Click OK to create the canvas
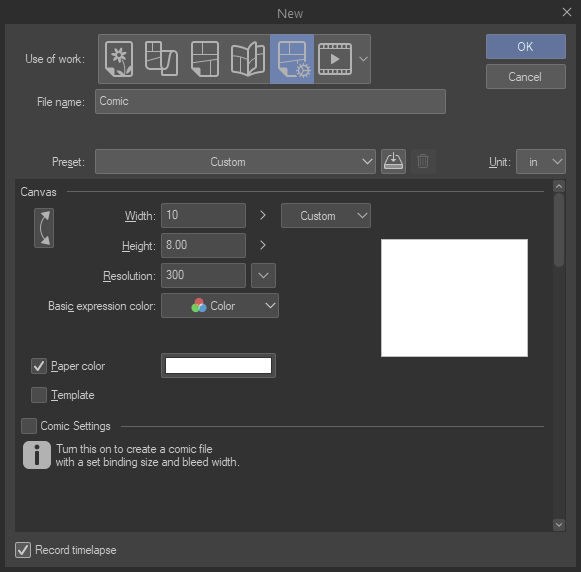581x572 pixels. pos(526,47)
